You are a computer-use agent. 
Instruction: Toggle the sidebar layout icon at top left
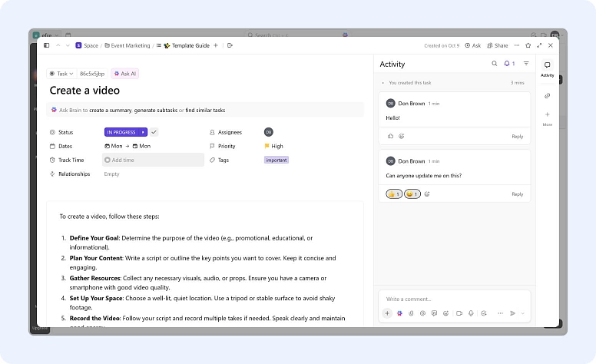click(47, 45)
